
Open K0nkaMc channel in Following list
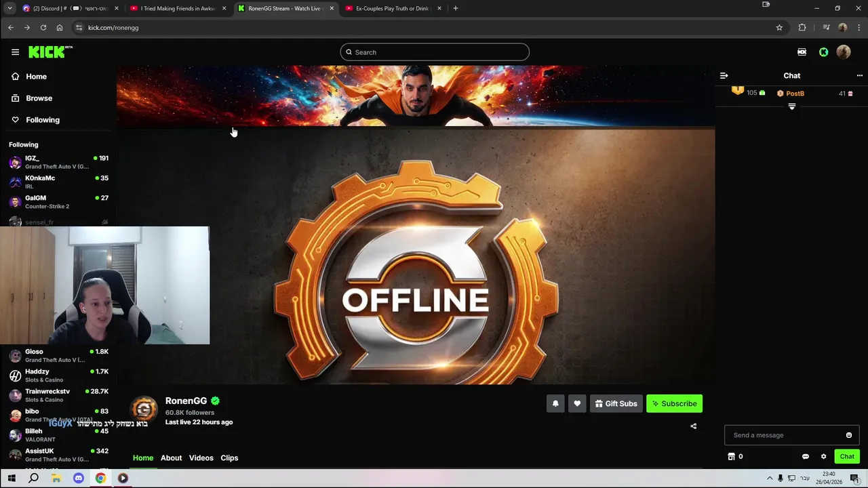point(58,182)
